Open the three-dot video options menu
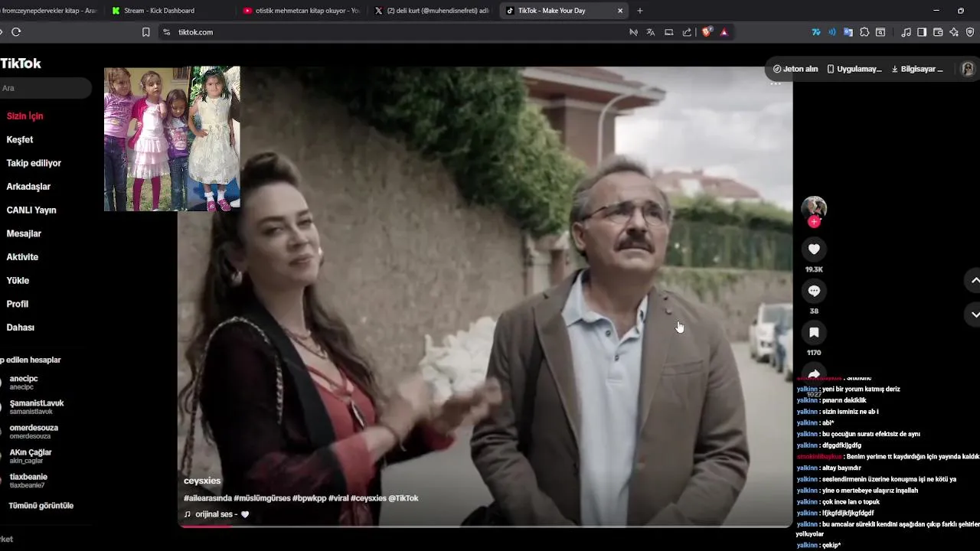This screenshot has width=980, height=551. point(776,83)
